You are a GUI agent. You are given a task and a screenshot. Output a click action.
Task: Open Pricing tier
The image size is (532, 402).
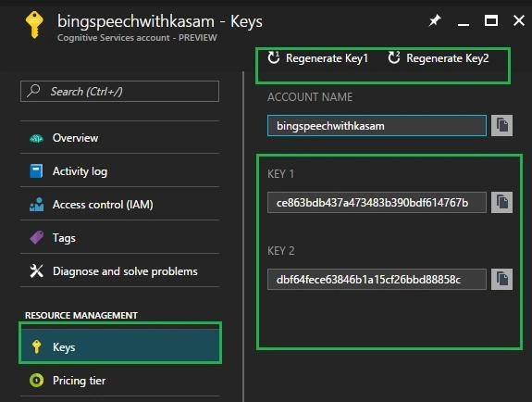click(119, 381)
